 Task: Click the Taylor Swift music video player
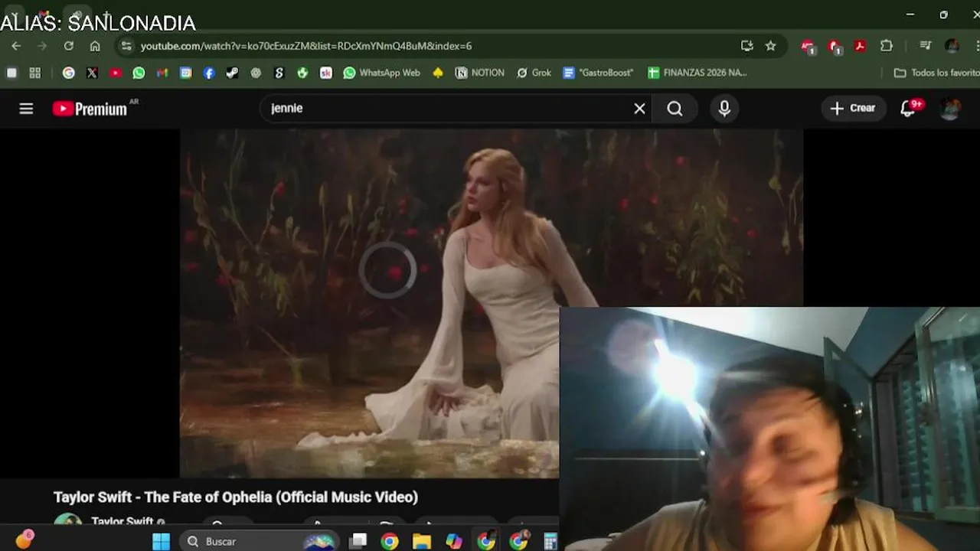coord(492,303)
